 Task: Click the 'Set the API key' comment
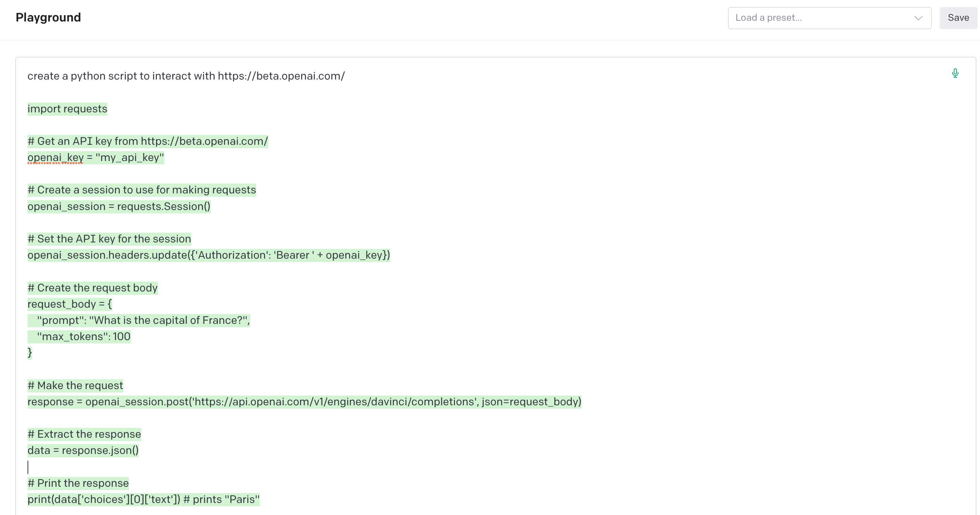click(109, 239)
